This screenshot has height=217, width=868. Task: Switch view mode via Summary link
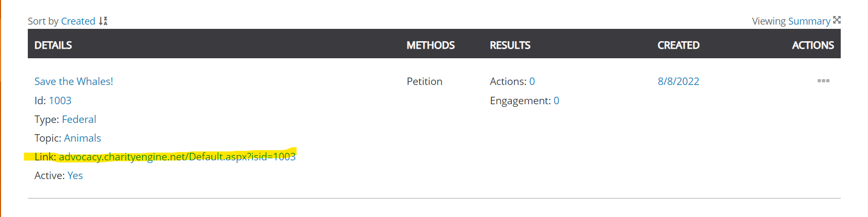point(809,21)
